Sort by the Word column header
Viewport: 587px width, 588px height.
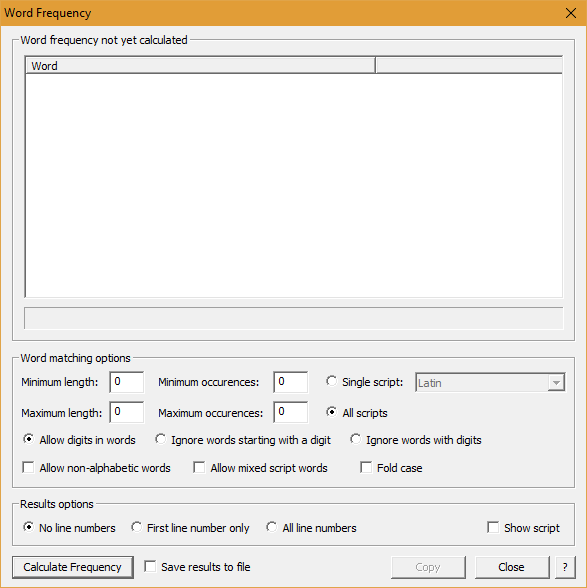click(x=200, y=66)
